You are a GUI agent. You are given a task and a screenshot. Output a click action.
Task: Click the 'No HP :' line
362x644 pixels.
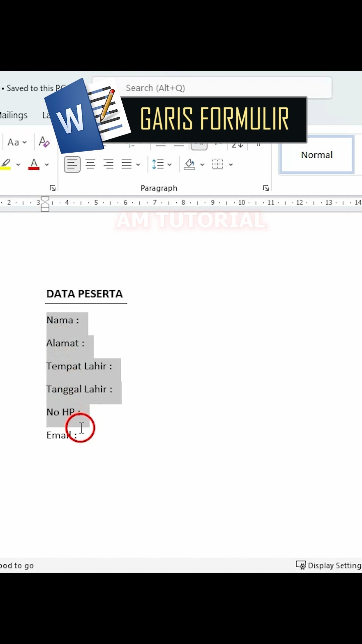[x=63, y=412]
